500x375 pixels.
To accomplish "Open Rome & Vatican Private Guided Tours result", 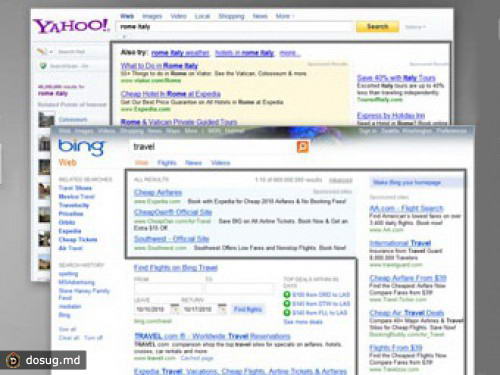I will click(x=179, y=122).
